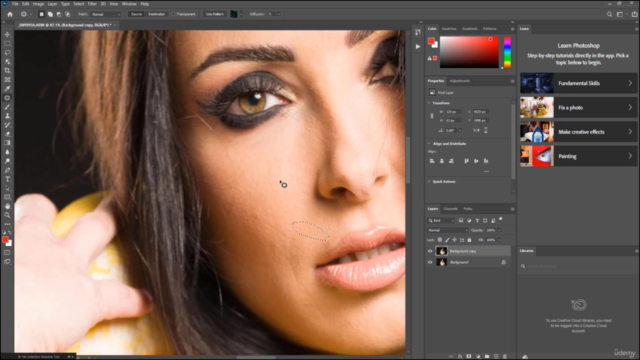This screenshot has width=640, height=360.
Task: Click the Destination button
Action: [x=157, y=14]
